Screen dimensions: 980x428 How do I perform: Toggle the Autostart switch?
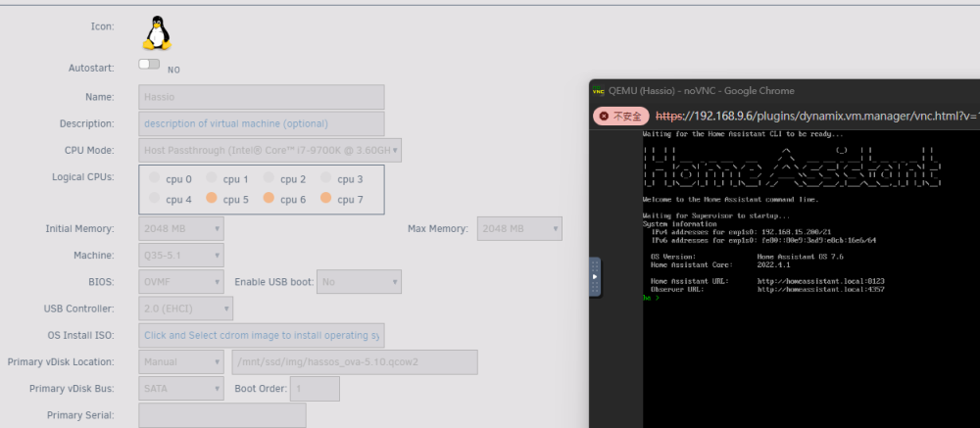149,64
